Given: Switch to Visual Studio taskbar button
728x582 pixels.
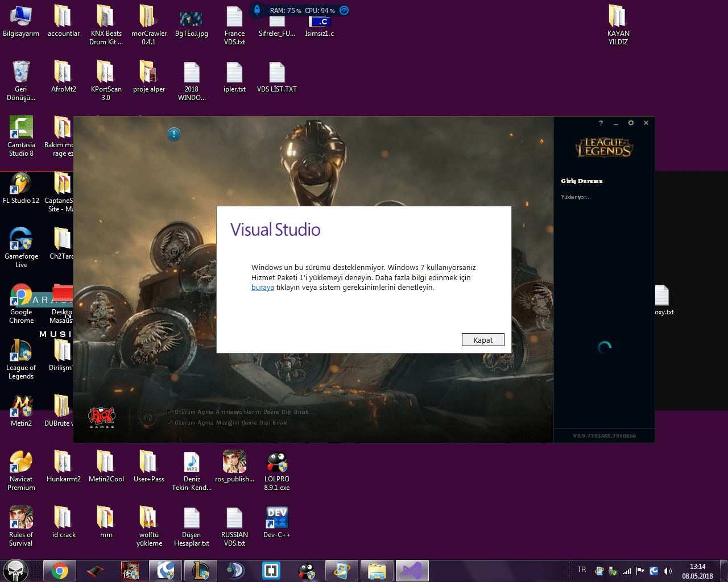Looking at the screenshot, I should pos(412,571).
